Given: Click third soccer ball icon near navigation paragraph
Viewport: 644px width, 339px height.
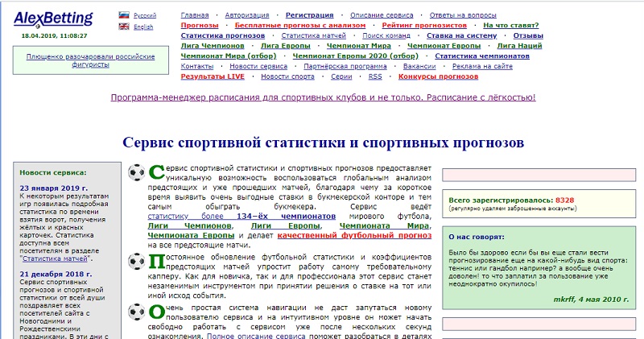Looking at the screenshot, I should (x=137, y=312).
